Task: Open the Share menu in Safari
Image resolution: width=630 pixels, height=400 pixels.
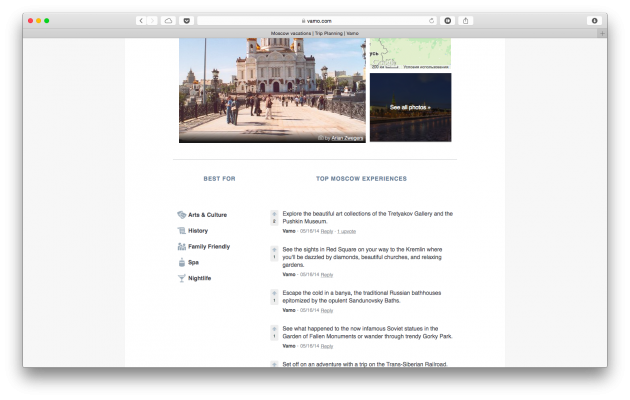Action: pos(466,20)
